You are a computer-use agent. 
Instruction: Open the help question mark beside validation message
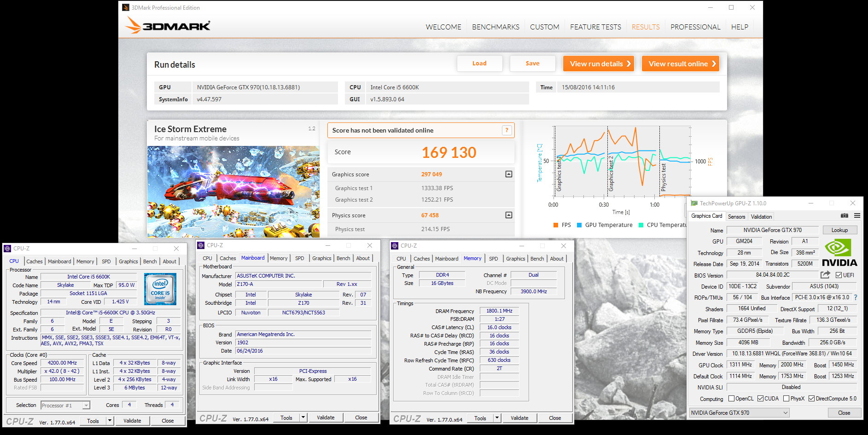(x=507, y=130)
